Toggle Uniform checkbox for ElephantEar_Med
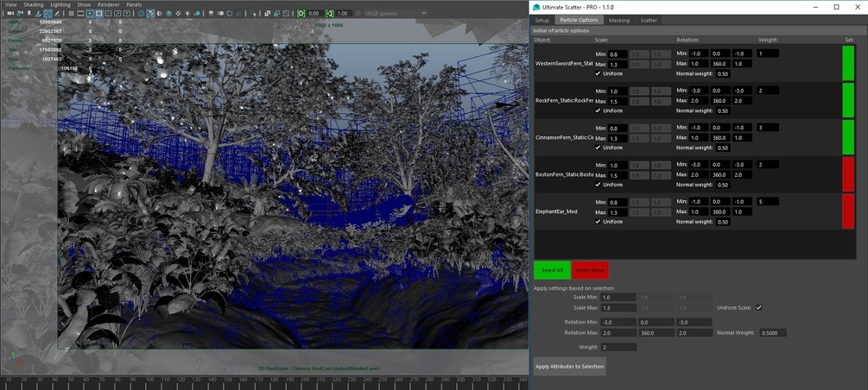Screen dimensions: 868x390 pos(598,222)
